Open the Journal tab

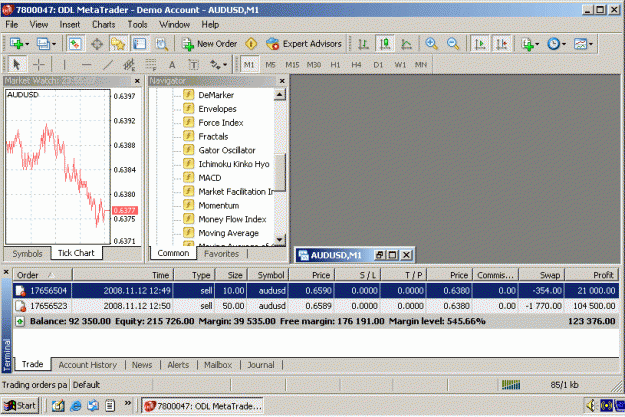261,365
